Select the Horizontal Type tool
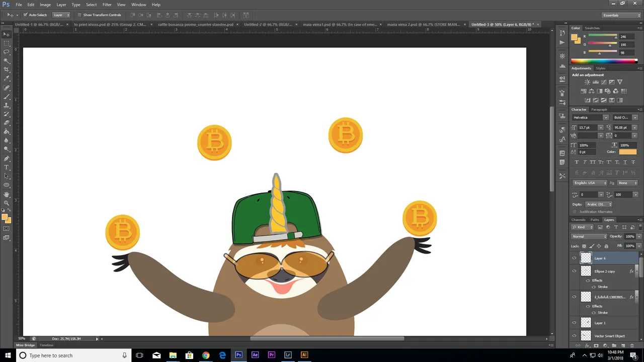The image size is (644, 362). tap(7, 167)
